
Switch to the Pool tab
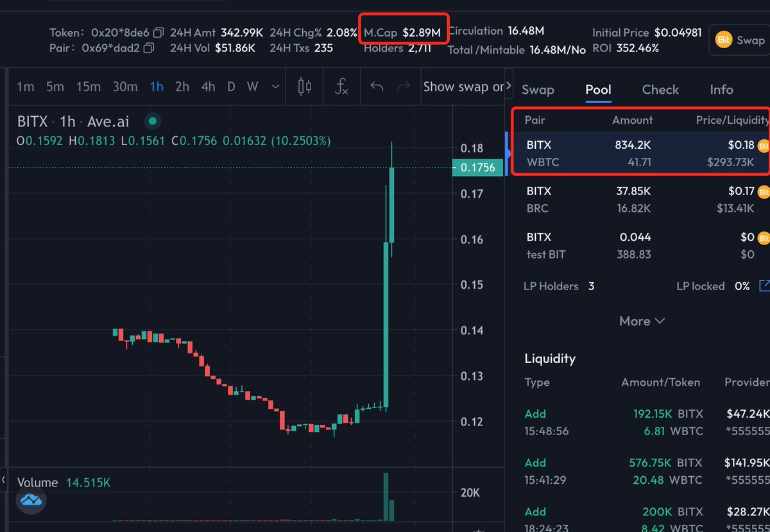coord(598,90)
